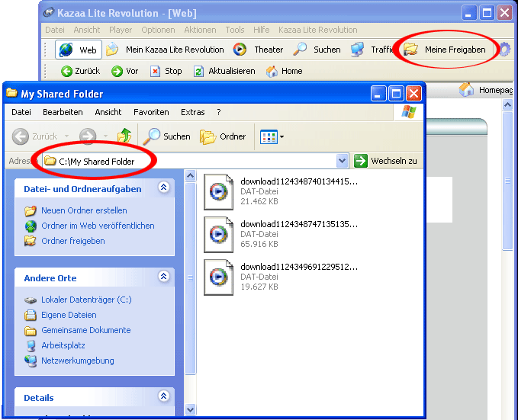The width and height of the screenshot is (518, 420).
Task: Open Meine Freigaben in Kazaa
Action: coord(445,50)
